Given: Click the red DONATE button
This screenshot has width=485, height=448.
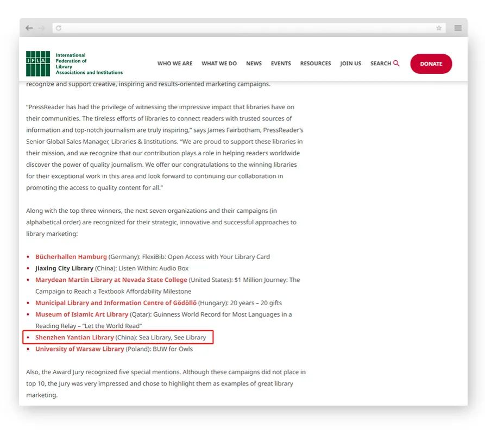Looking at the screenshot, I should tap(431, 64).
